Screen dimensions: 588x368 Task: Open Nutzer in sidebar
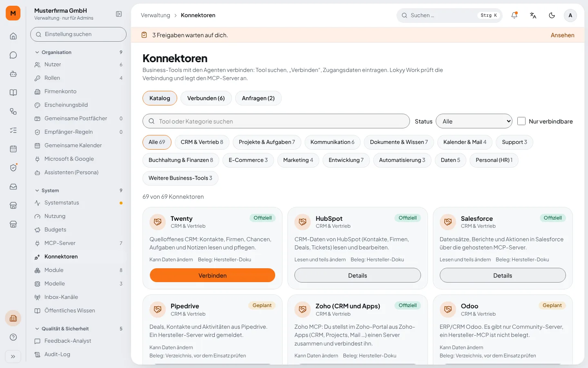tap(79, 64)
